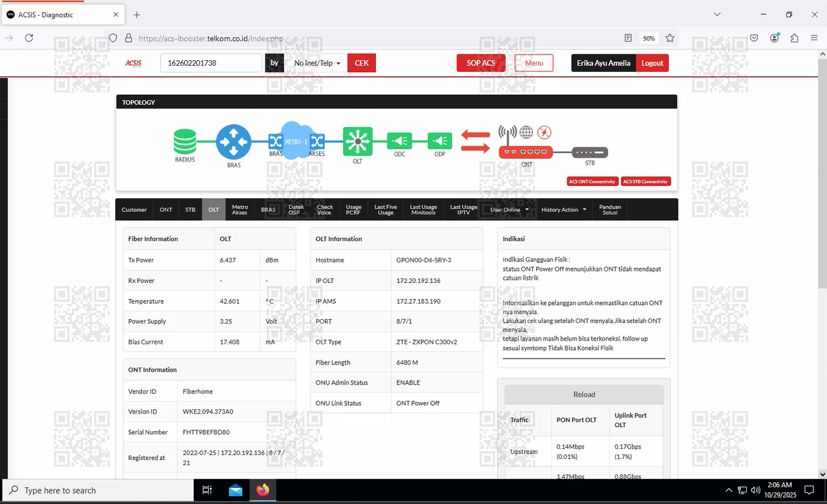The height and width of the screenshot is (504, 827).
Task: Open the Metro Akses tab
Action: (240, 209)
